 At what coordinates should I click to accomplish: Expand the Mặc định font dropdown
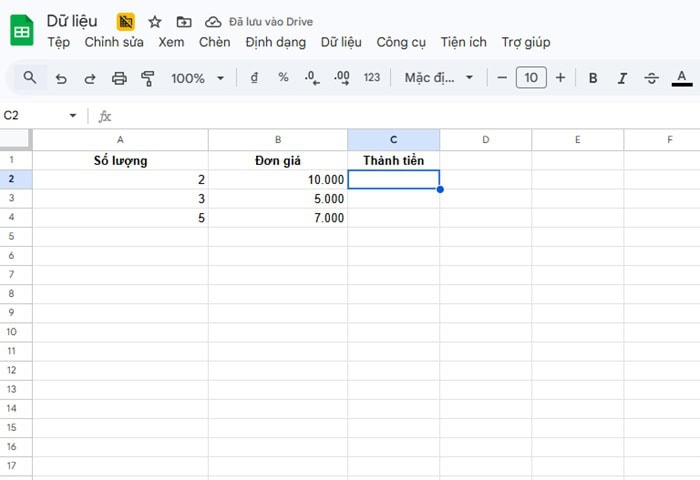[439, 78]
